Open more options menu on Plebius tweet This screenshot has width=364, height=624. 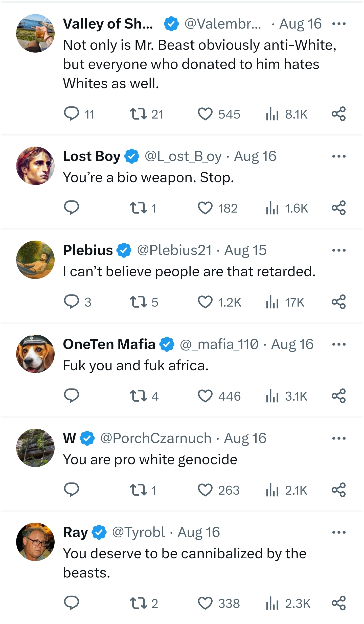click(339, 250)
